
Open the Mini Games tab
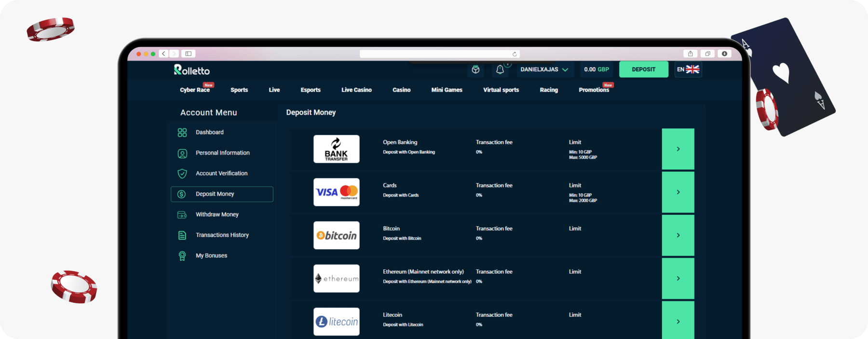coord(447,90)
